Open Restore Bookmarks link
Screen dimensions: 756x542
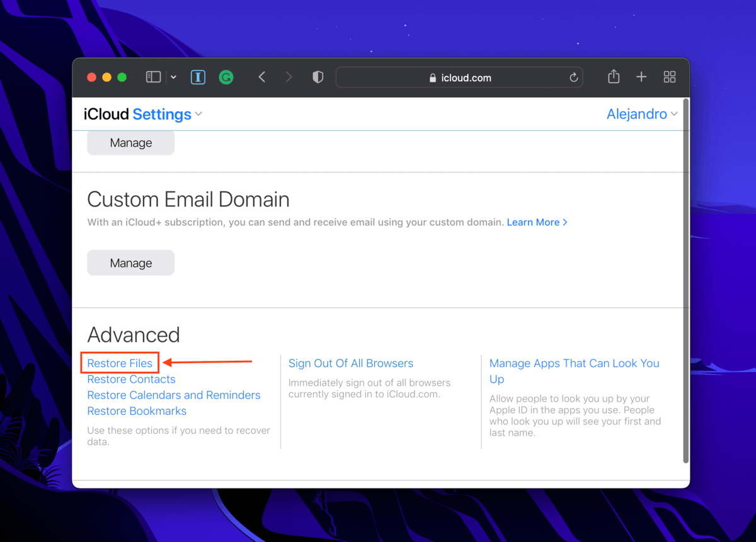tap(137, 410)
